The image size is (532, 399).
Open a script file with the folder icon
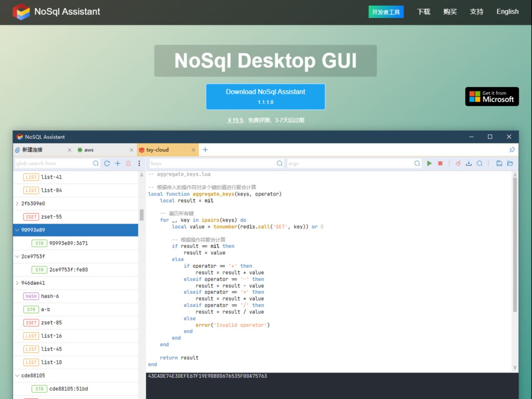point(510,163)
